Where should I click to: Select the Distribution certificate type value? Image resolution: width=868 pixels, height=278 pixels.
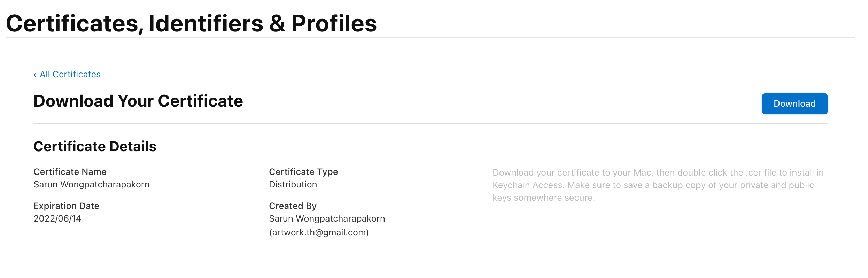(293, 185)
